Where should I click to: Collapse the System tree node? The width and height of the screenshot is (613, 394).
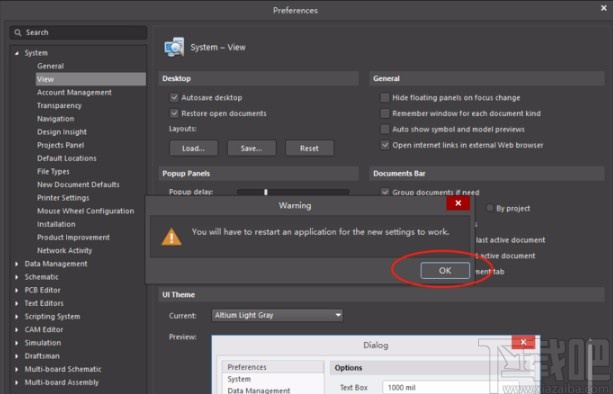(x=16, y=53)
